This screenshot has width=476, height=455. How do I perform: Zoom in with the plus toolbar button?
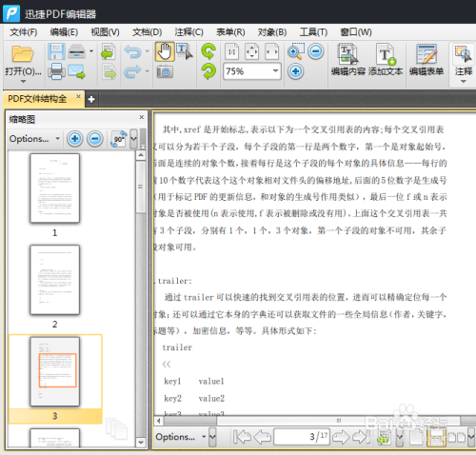295,71
